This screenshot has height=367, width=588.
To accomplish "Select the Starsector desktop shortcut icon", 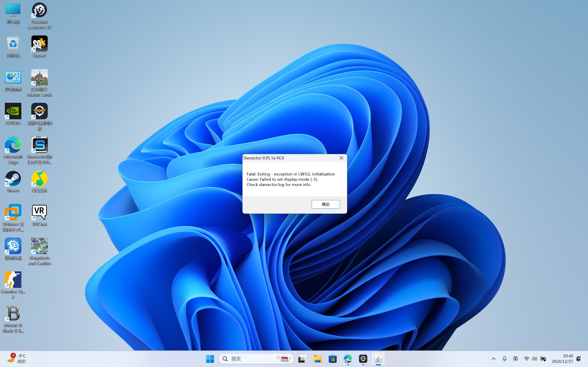I will pos(39,145).
